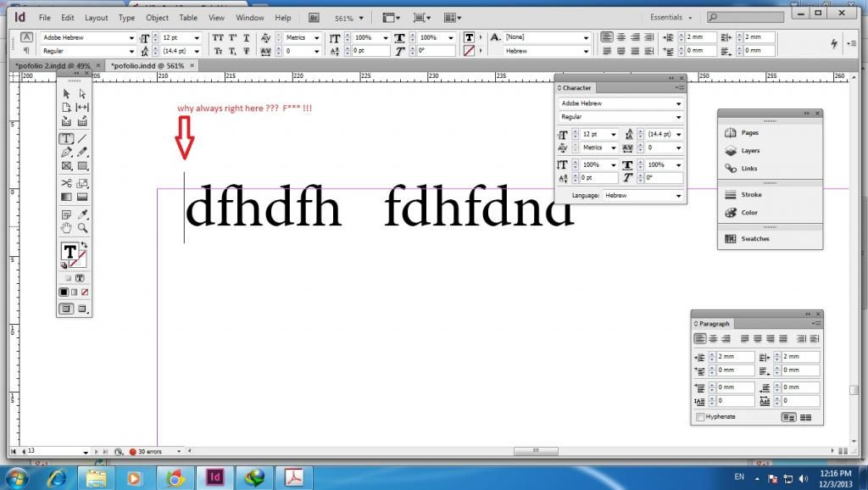The width and height of the screenshot is (868, 490).
Task: Select the Line tool
Action: click(82, 138)
